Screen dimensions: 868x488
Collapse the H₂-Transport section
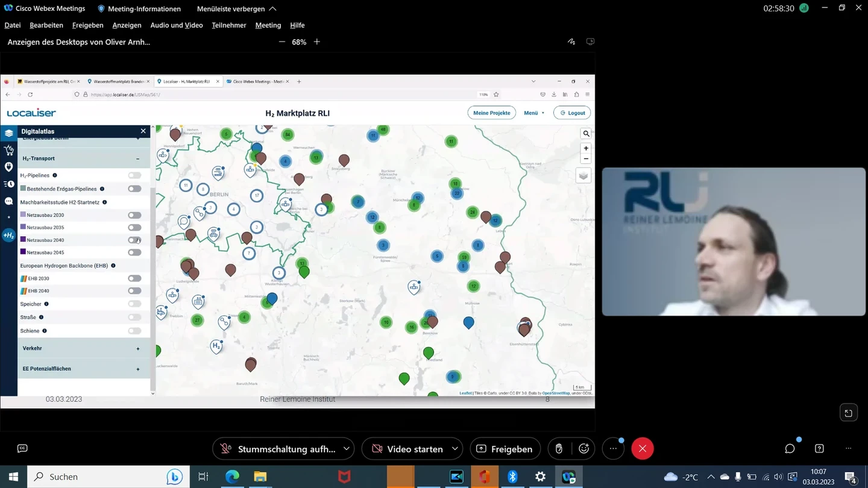(138, 158)
